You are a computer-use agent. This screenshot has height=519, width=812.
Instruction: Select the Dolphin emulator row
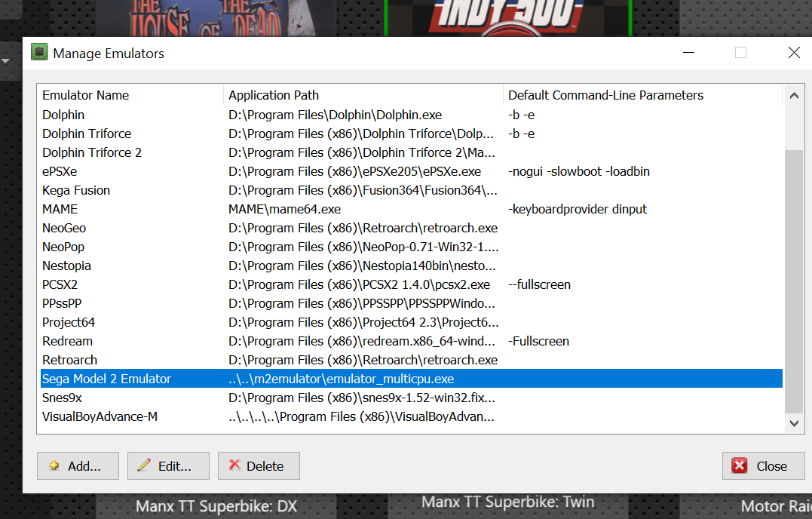(x=411, y=115)
